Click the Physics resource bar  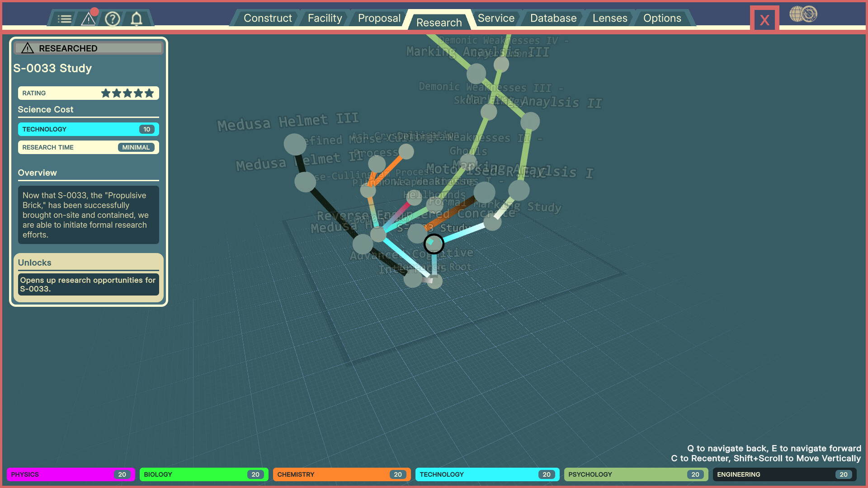[x=71, y=474]
